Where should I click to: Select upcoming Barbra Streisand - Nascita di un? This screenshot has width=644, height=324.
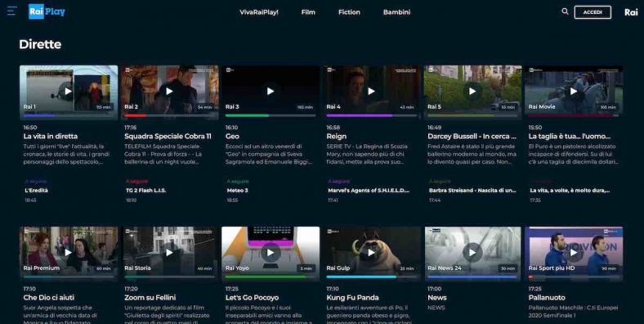pos(472,191)
